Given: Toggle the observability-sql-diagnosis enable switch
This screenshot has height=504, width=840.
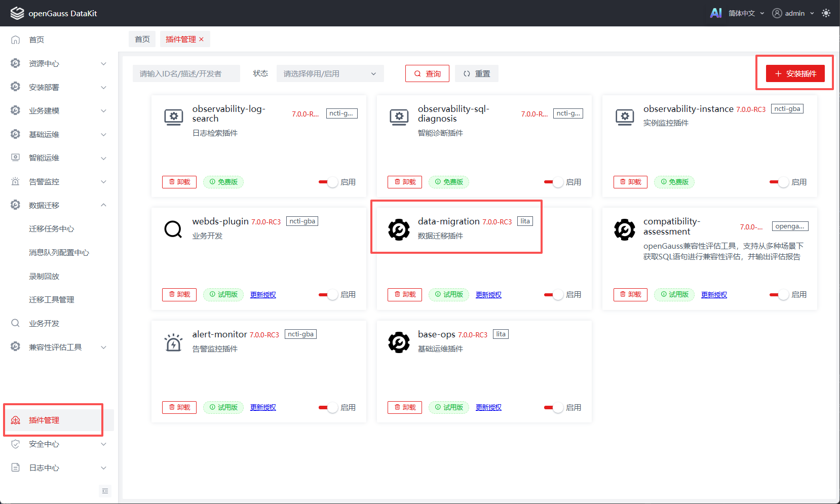Looking at the screenshot, I should point(554,182).
